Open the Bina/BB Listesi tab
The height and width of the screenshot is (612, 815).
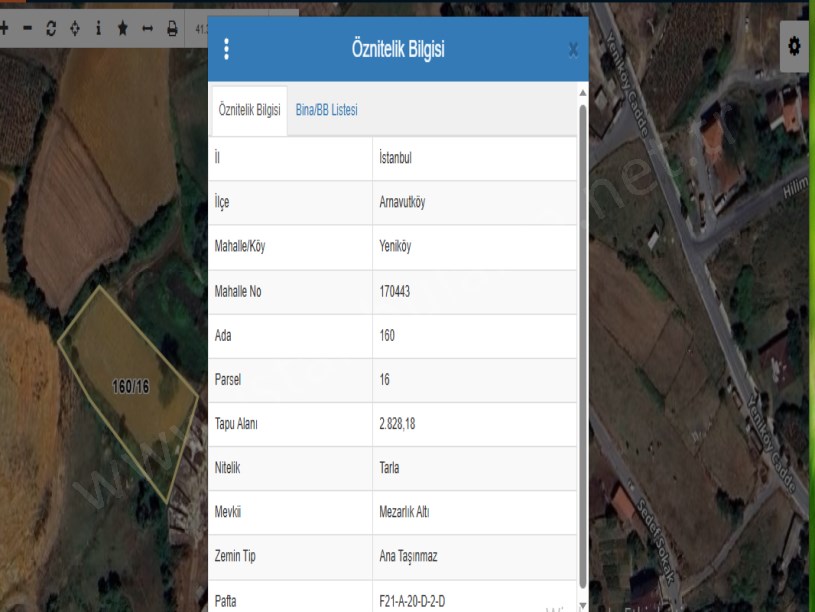(x=327, y=110)
